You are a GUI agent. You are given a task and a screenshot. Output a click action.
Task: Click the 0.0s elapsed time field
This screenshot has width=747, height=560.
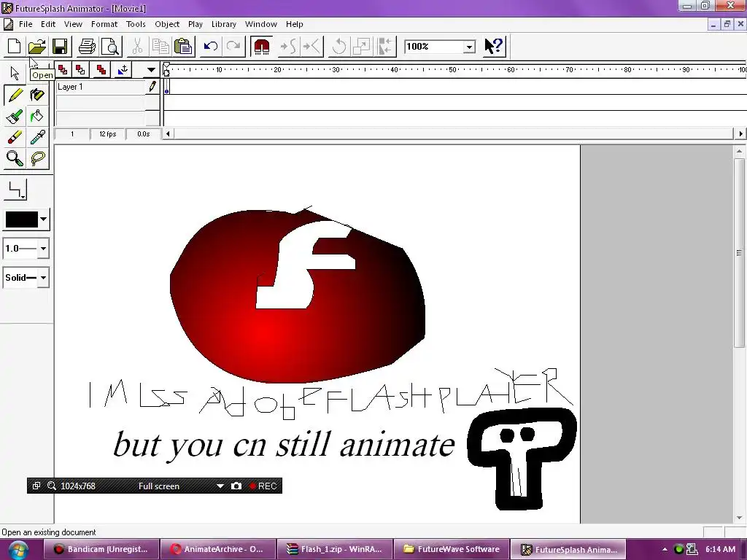coord(144,134)
